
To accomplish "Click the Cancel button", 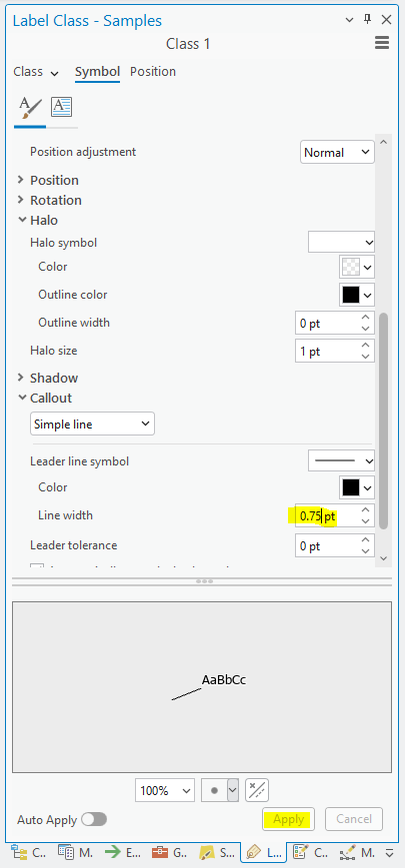I will [x=353, y=819].
